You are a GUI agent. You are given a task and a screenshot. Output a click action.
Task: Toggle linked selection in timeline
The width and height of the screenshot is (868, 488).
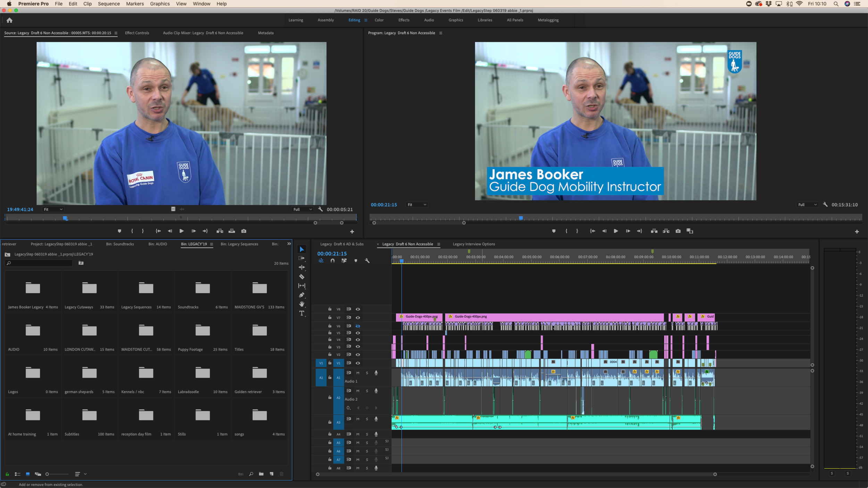pos(344,261)
